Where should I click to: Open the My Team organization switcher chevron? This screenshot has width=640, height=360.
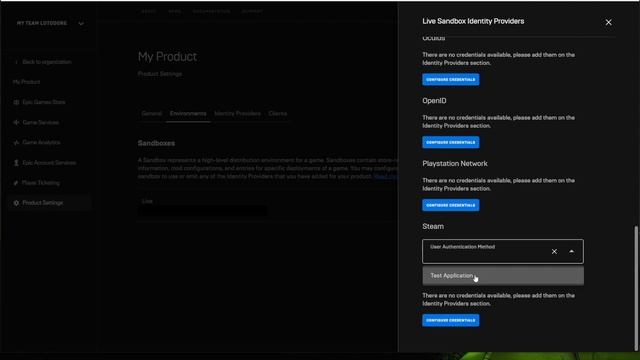tap(81, 24)
